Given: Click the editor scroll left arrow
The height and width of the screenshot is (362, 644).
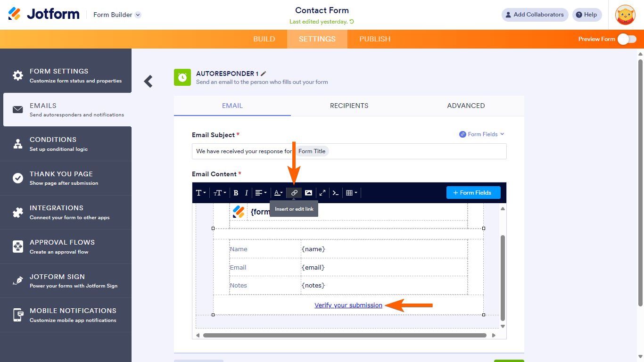Looking at the screenshot, I should click(x=198, y=336).
